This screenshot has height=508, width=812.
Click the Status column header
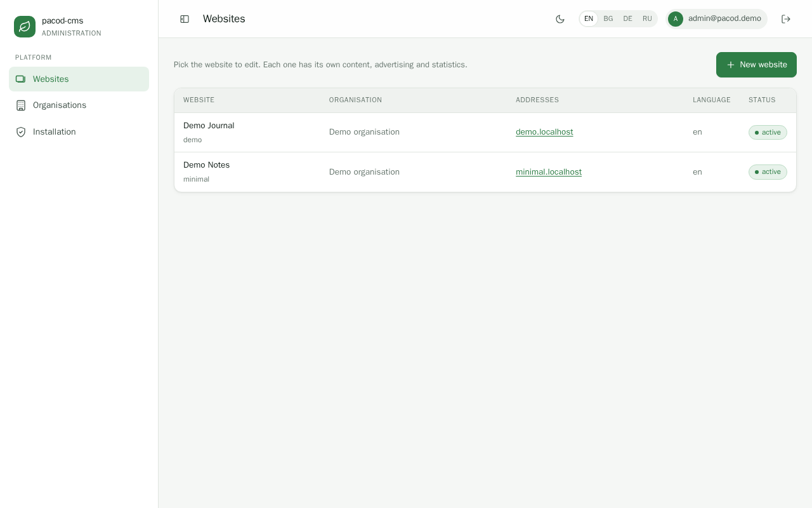tap(762, 100)
